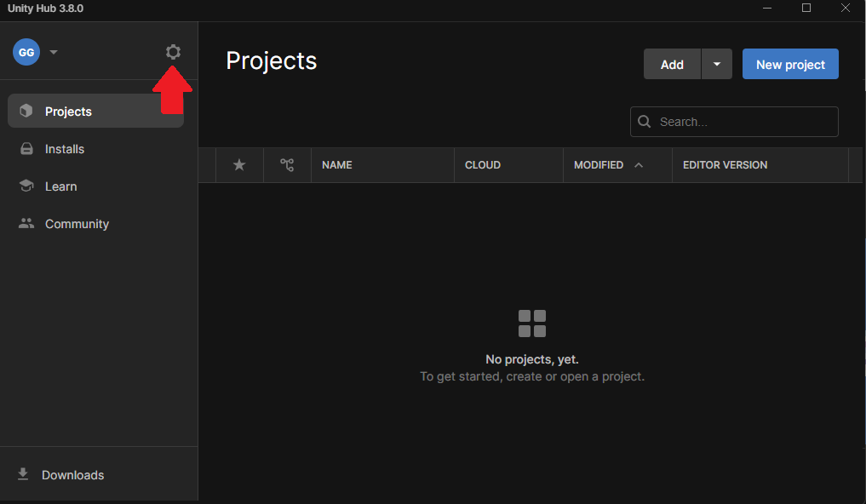866x504 pixels.
Task: Open the Projects sidebar tab
Action: click(95, 111)
